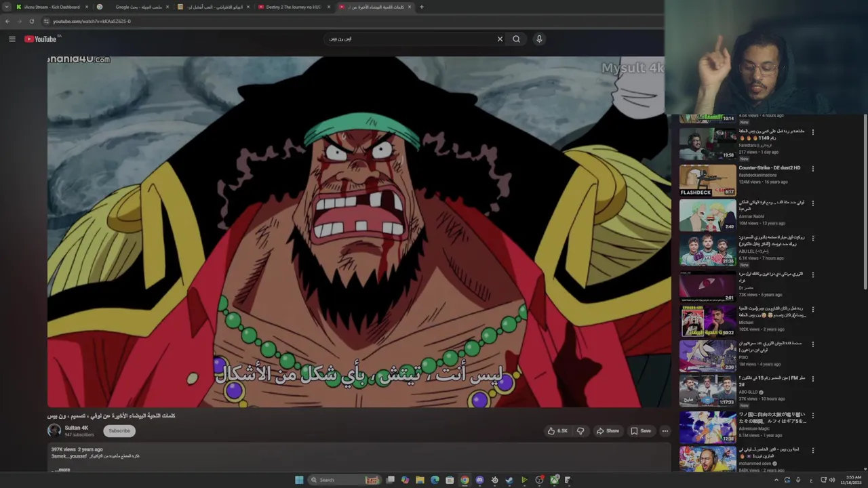Image resolution: width=868 pixels, height=488 pixels.
Task: Clear the YouTube search box text
Action: pos(500,39)
